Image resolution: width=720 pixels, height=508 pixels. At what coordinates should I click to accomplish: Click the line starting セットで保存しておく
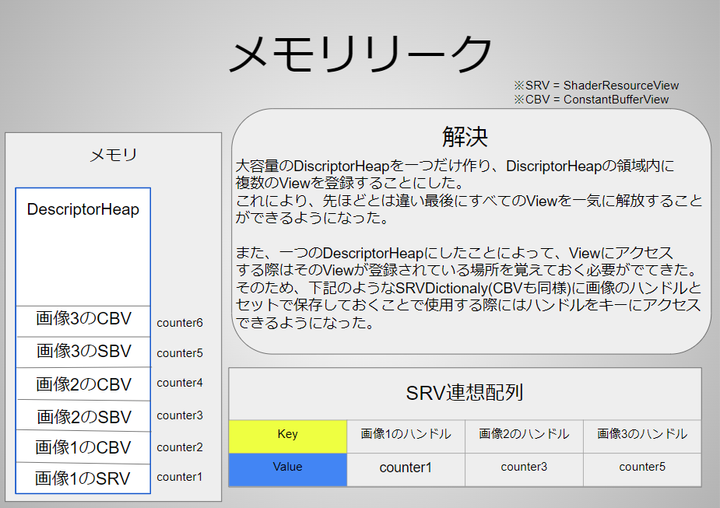coord(468,305)
